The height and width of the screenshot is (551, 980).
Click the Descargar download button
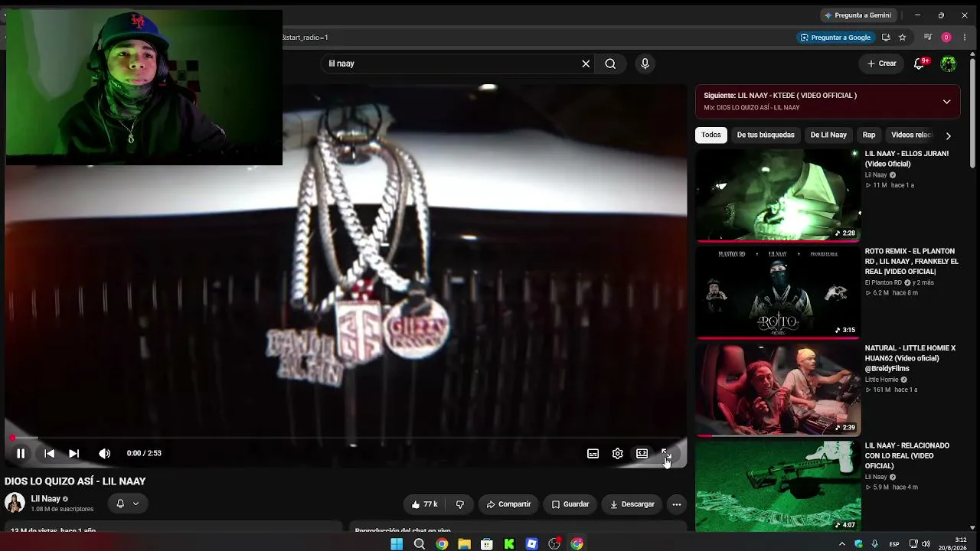pos(632,504)
